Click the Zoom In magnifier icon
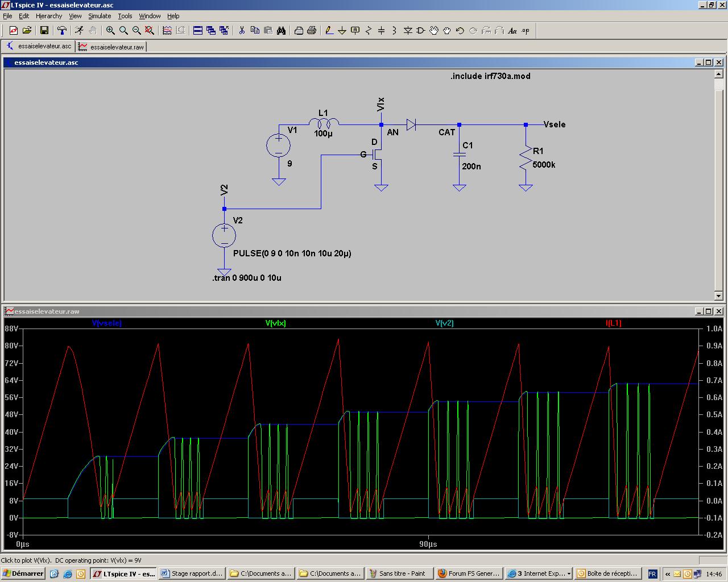 [110, 31]
